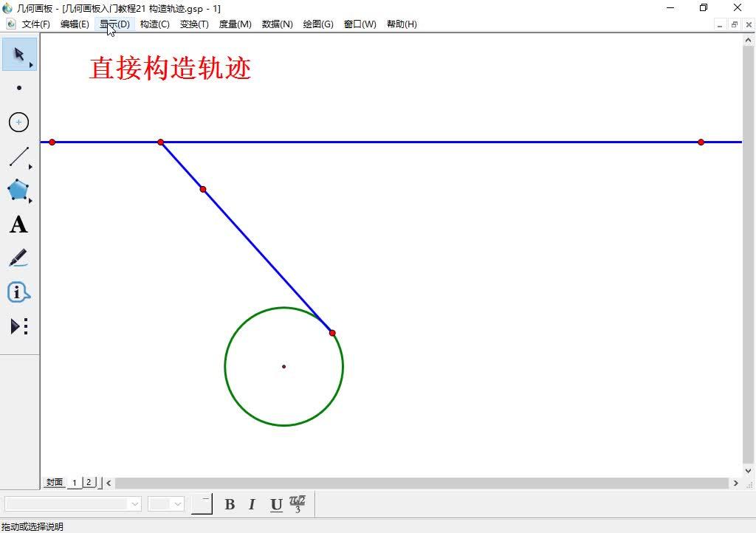Screen dimensions: 756x533
Task: Toggle Underline text formatting
Action: click(276, 504)
